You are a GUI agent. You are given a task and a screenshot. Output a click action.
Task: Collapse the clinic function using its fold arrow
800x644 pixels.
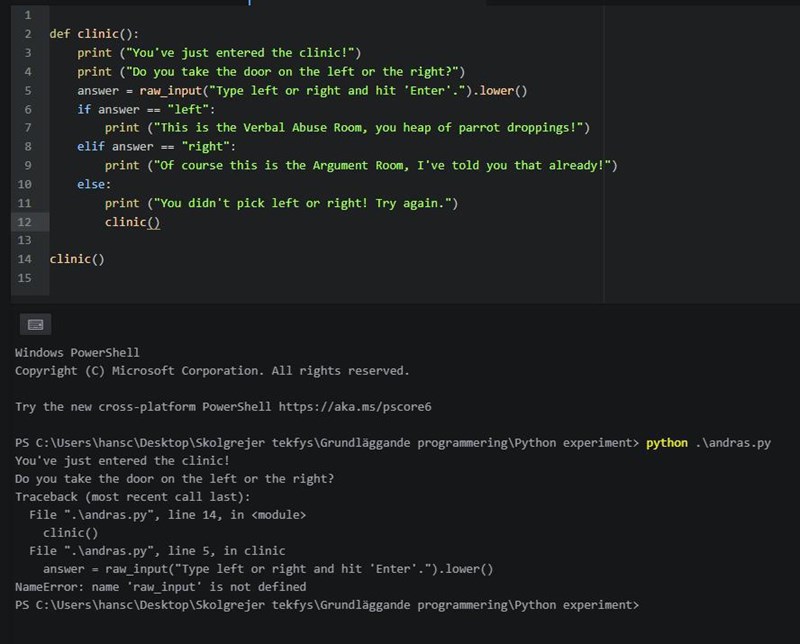click(x=42, y=33)
